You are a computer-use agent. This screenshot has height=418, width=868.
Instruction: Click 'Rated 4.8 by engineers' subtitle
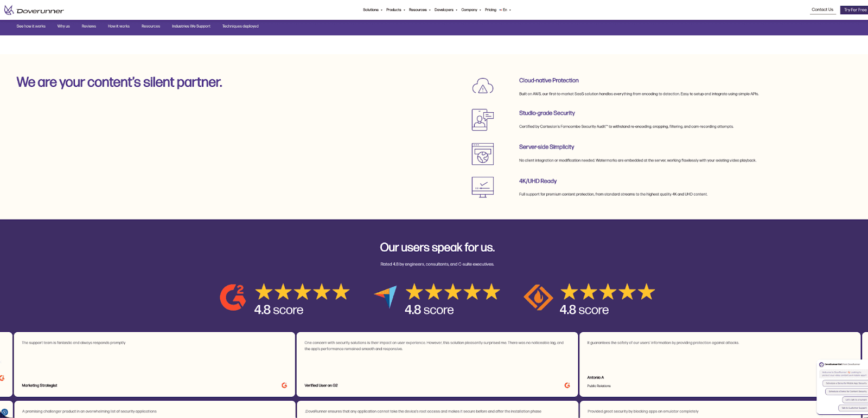pos(437,264)
